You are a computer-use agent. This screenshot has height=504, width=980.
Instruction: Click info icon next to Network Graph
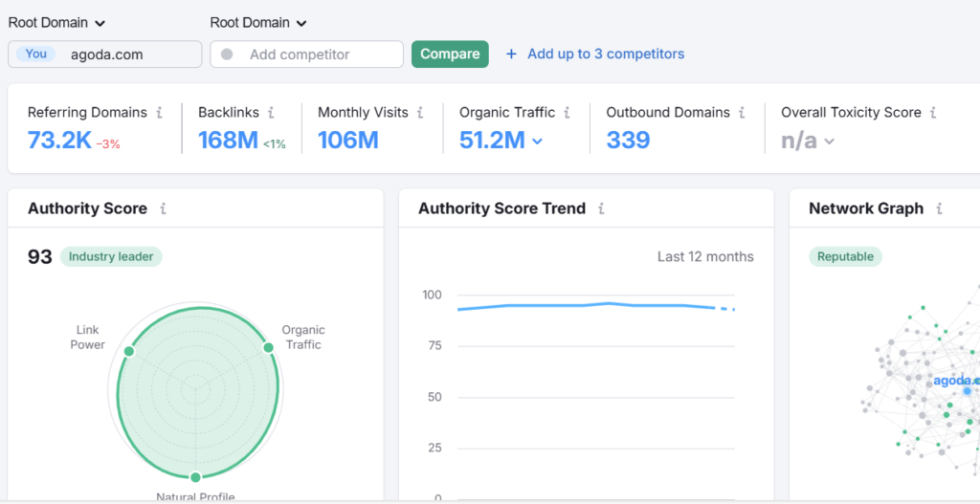point(939,208)
